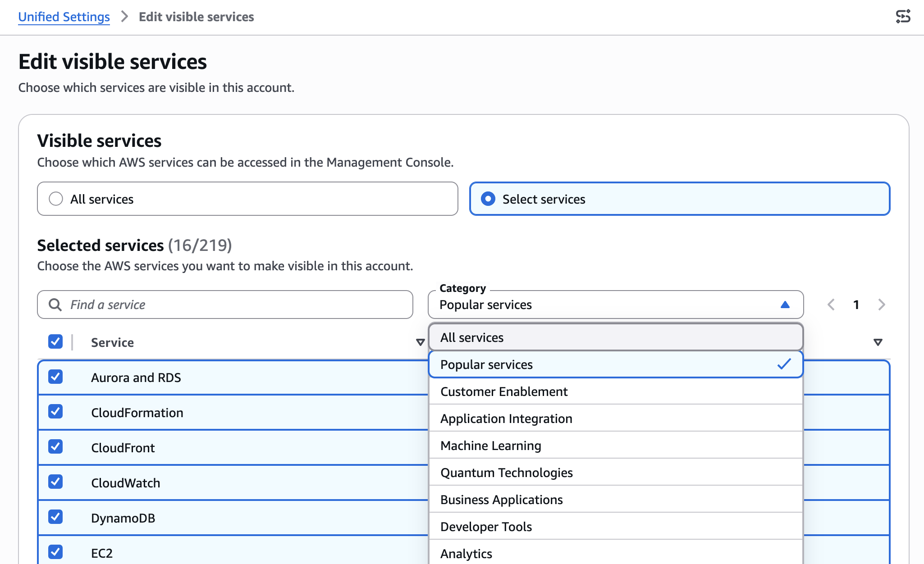Click the Service column sort arrow

pyautogui.click(x=420, y=342)
